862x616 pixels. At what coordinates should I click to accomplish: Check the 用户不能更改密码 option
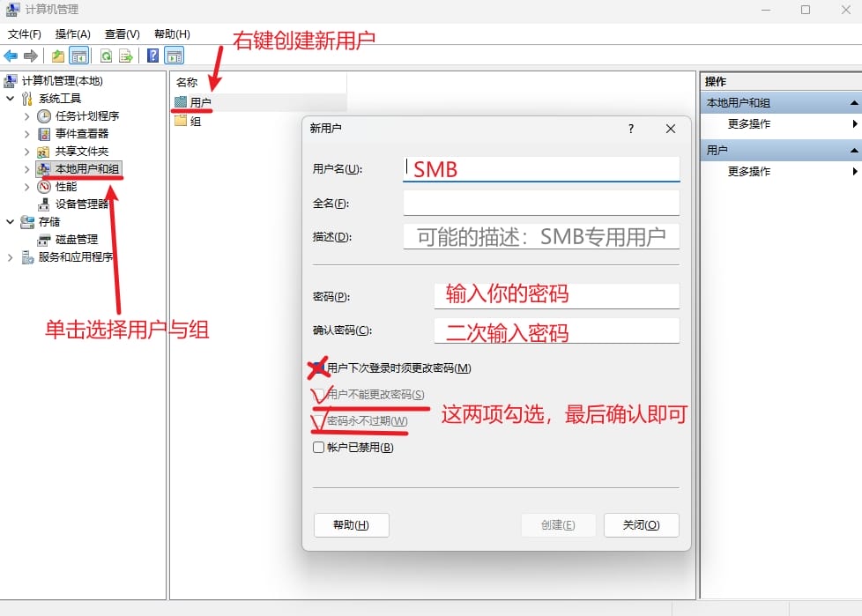tap(318, 394)
